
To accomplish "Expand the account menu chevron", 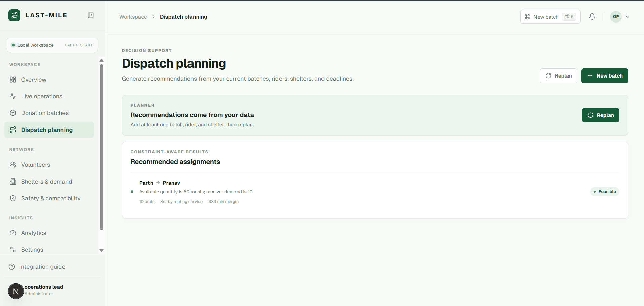I will [627, 17].
